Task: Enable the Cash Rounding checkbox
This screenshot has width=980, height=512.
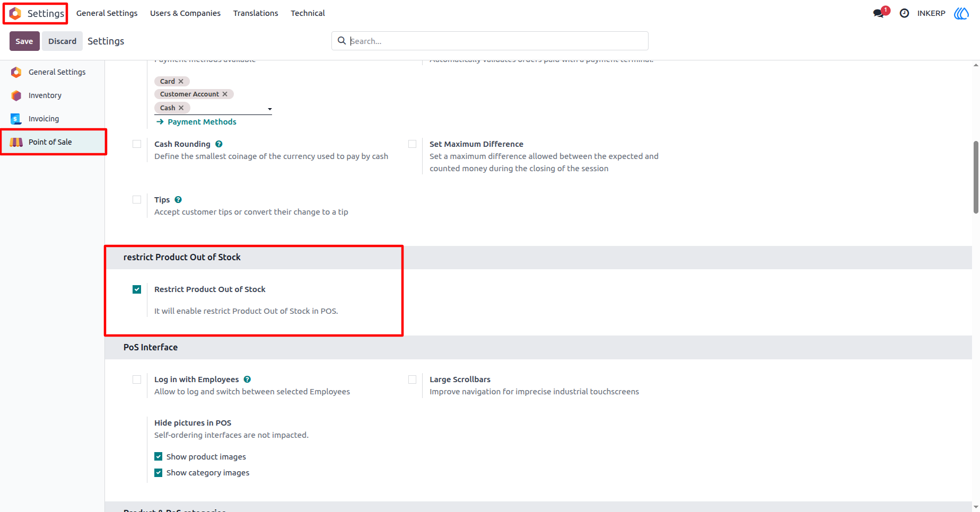Action: 137,144
